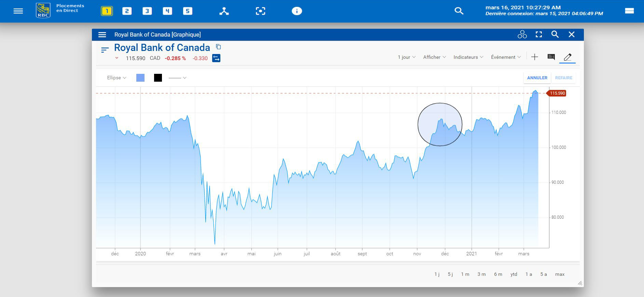Click the blue swap arrows icon

(216, 58)
